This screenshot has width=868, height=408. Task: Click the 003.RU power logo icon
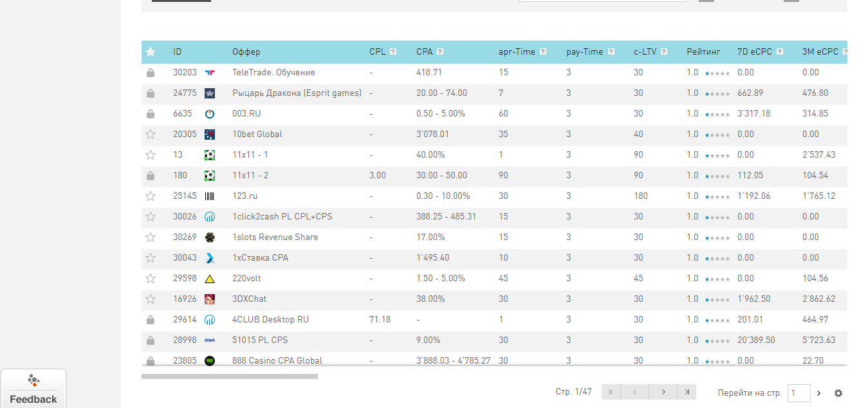click(210, 114)
